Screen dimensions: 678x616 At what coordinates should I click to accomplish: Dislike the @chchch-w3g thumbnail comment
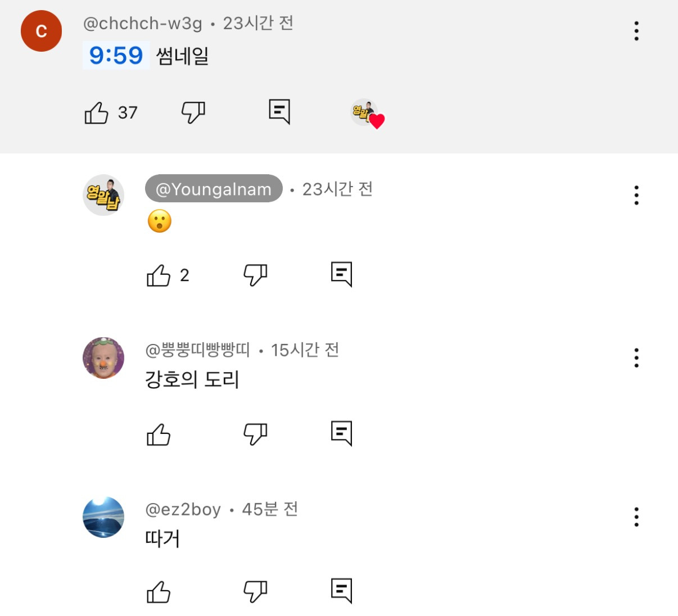click(x=193, y=112)
